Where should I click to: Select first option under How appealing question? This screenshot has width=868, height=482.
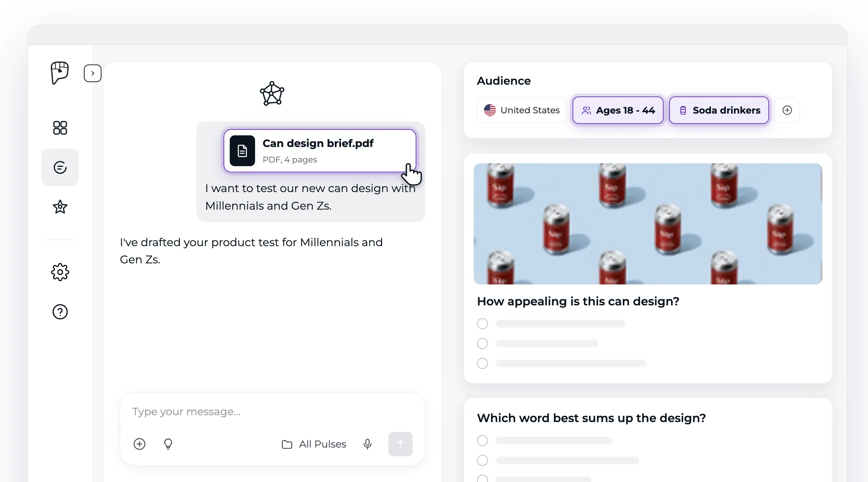(x=482, y=324)
